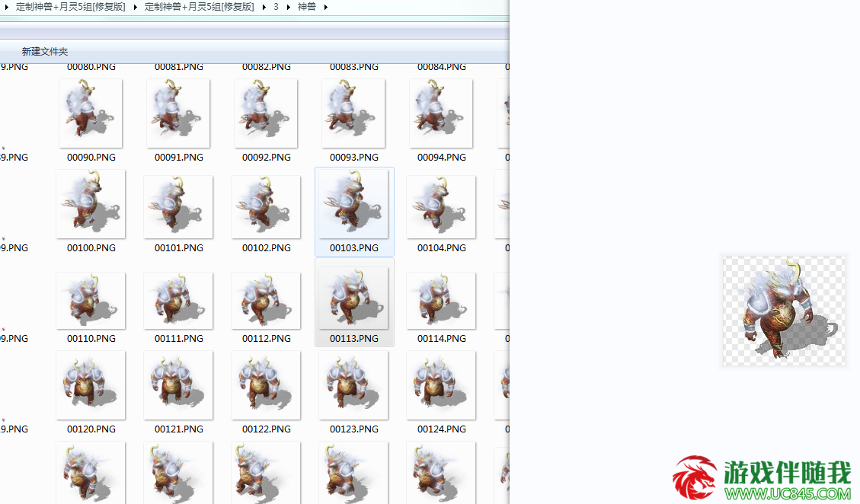This screenshot has height=504, width=860.
Task: Select the 00100.PNG file icon
Action: click(x=91, y=205)
